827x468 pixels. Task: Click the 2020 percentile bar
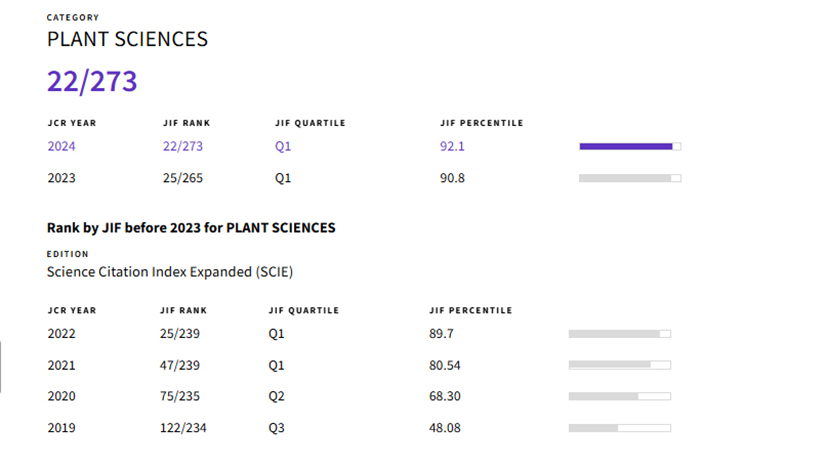pyautogui.click(x=619, y=396)
